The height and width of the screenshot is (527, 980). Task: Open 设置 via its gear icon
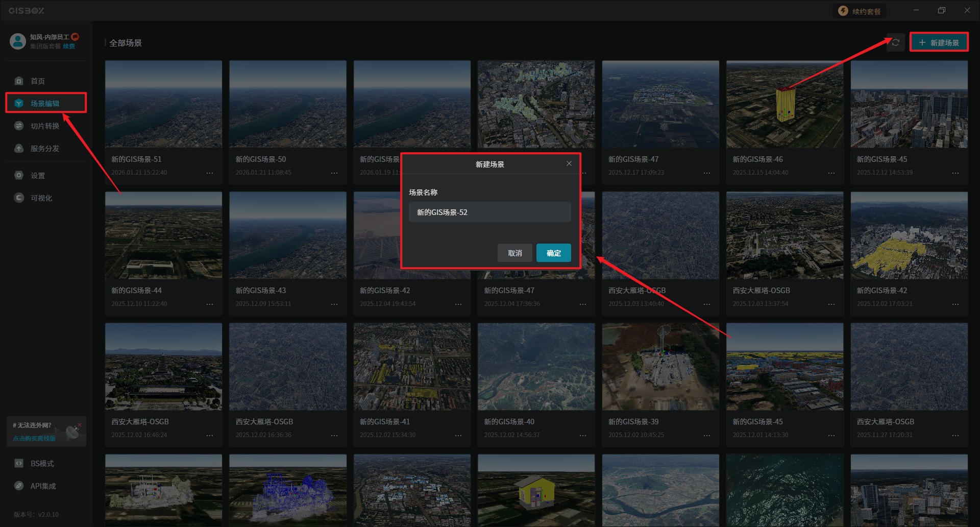[x=19, y=176]
